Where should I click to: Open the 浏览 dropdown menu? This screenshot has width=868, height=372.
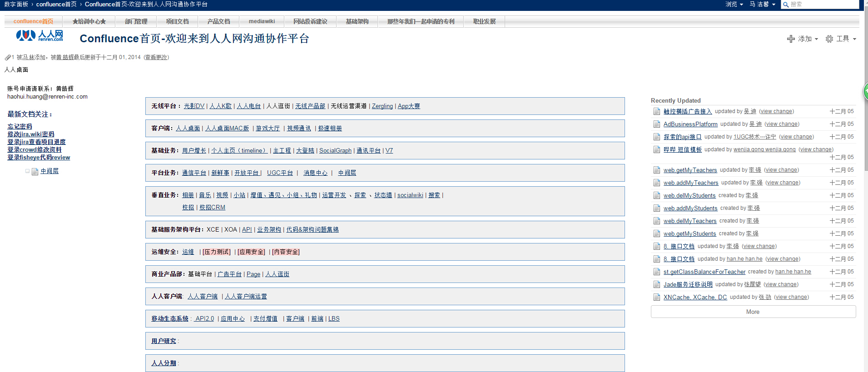click(x=734, y=4)
